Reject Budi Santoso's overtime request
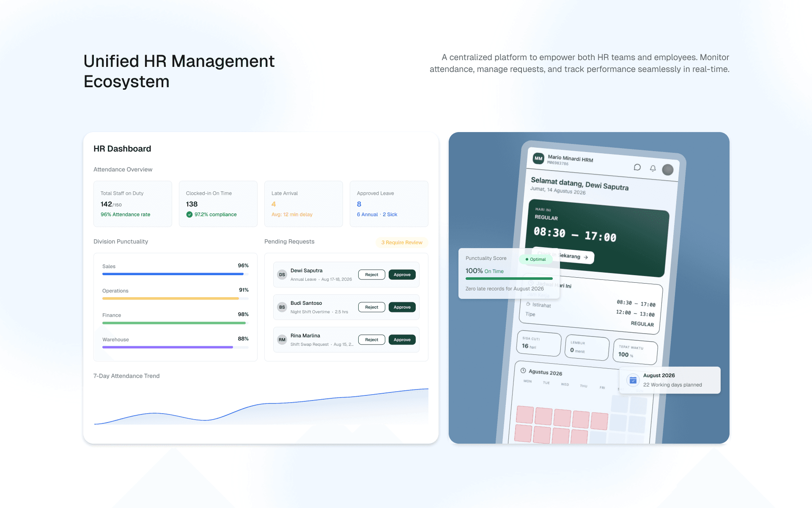This screenshot has width=812, height=508. click(372, 307)
